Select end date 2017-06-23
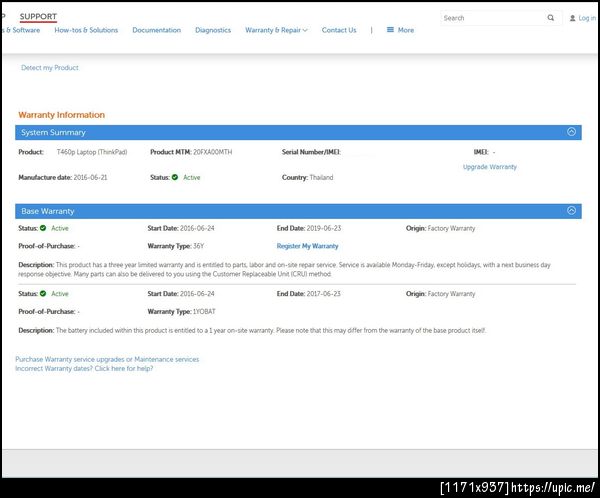This screenshot has height=498, width=600. [x=324, y=294]
